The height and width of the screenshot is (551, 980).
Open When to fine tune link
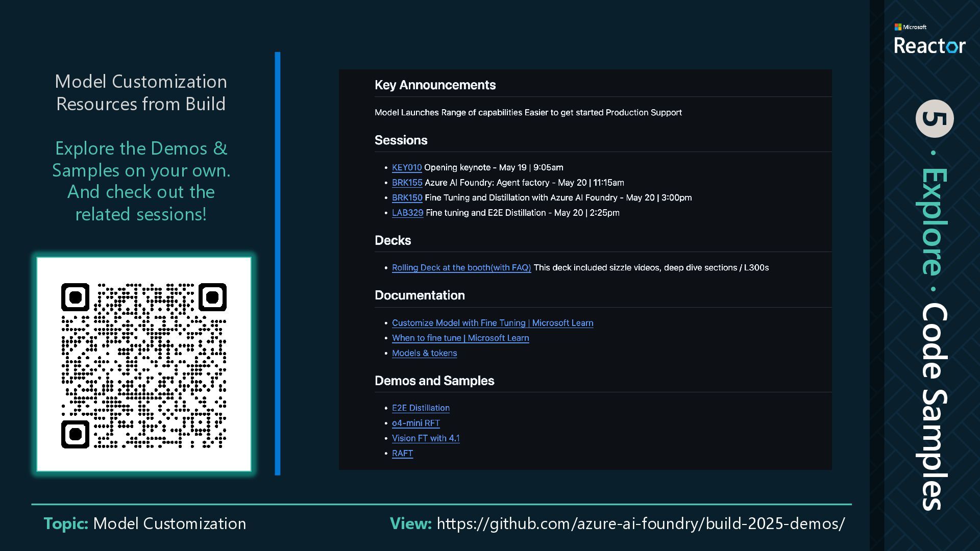coord(460,338)
